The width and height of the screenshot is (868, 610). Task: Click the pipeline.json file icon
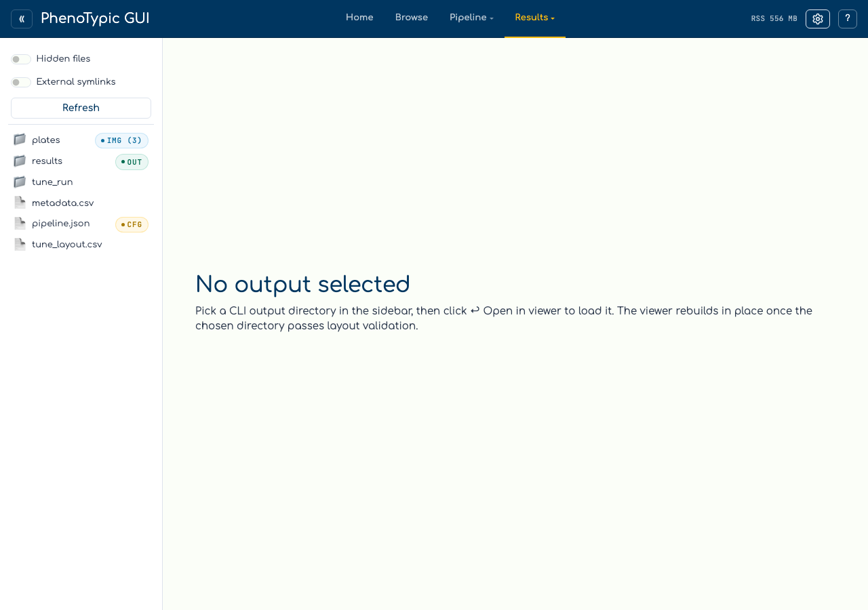pos(20,224)
